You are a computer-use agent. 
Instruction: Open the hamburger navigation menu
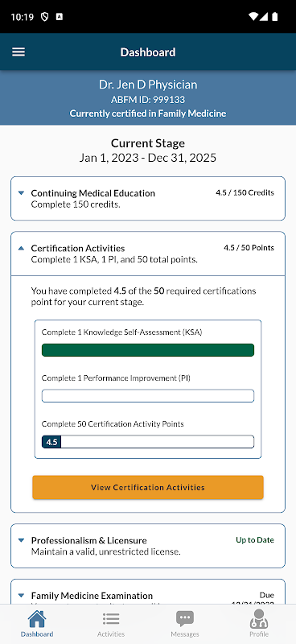pyautogui.click(x=18, y=52)
